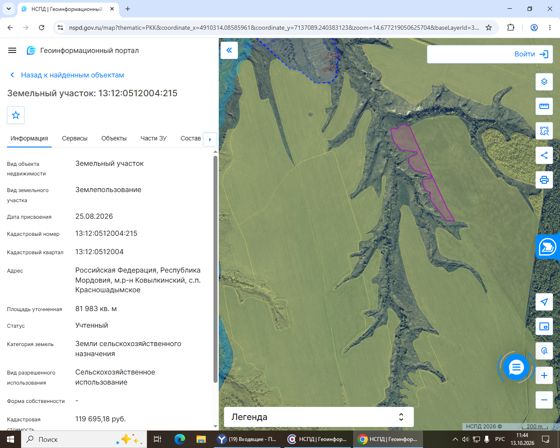560x448 pixels.
Task: Click the taskbar Поиск search box
Action: [x=84, y=439]
